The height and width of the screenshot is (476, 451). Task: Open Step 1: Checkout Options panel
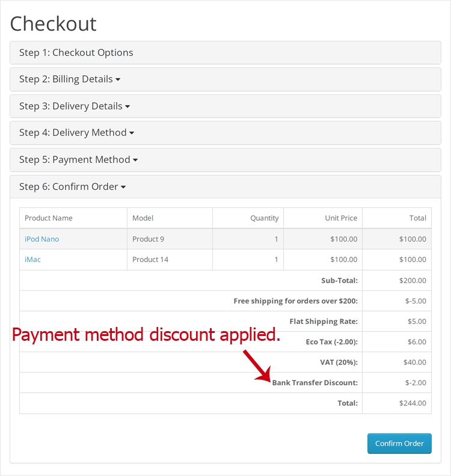(76, 53)
